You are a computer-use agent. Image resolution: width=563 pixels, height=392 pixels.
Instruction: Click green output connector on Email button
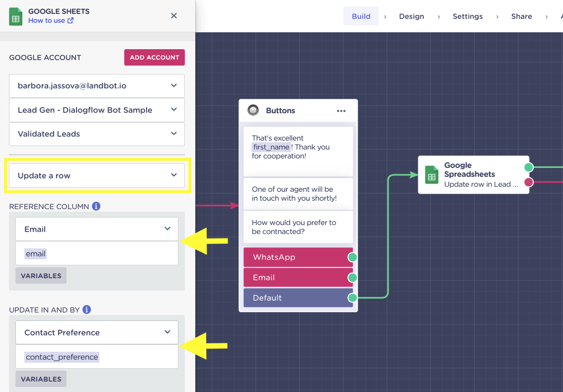(353, 278)
